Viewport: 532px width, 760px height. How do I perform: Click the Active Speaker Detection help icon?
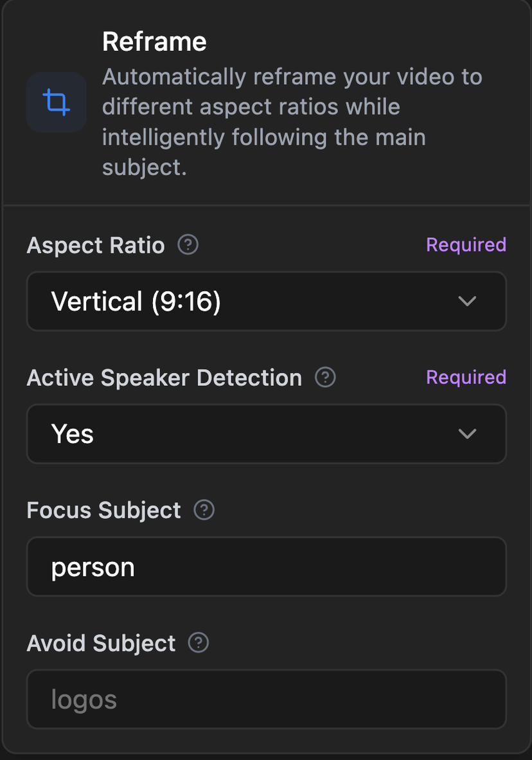coord(326,377)
